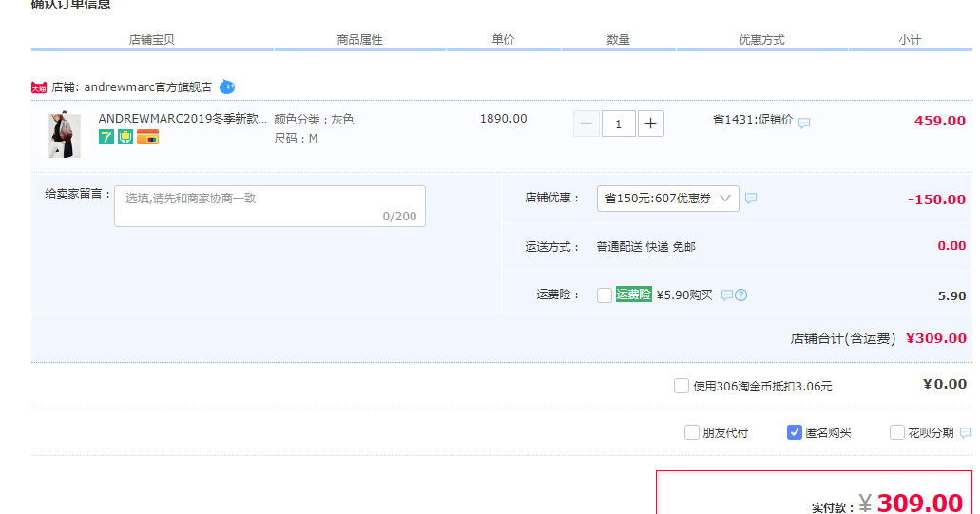The height and width of the screenshot is (514, 980).
Task: Click the 小计 column header
Action: (910, 39)
